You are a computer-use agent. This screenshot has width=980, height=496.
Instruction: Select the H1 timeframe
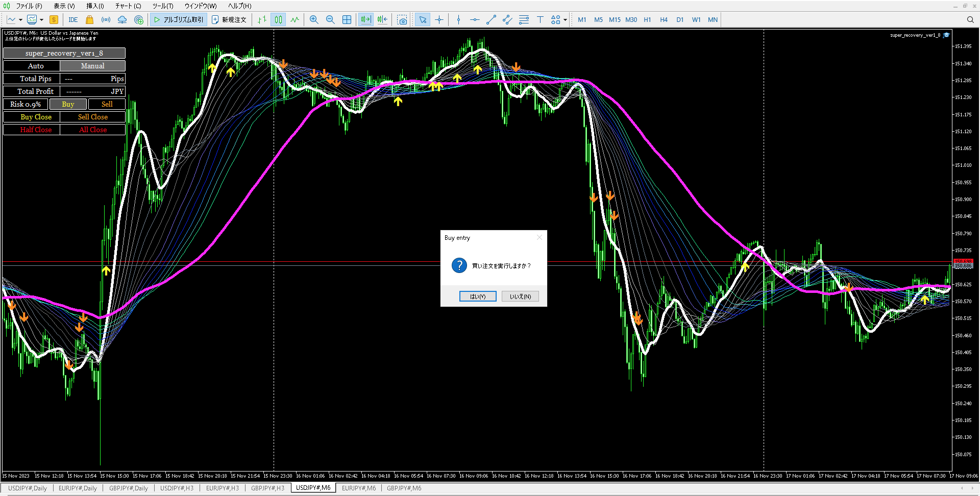click(647, 20)
